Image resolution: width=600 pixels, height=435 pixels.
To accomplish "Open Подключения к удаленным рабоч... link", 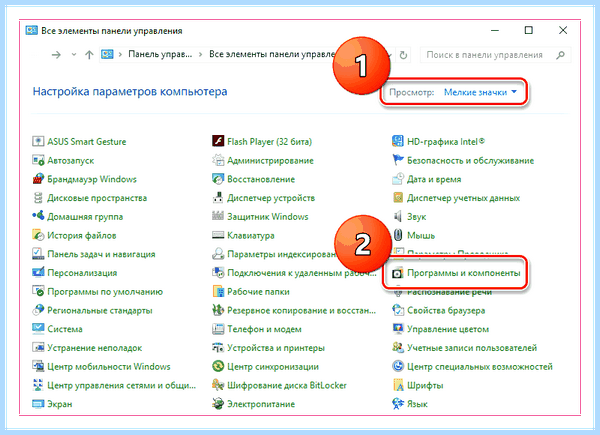I will point(302,273).
